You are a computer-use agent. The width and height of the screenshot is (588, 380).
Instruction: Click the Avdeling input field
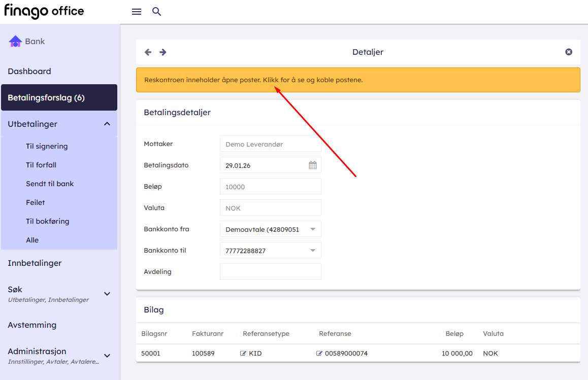(270, 271)
